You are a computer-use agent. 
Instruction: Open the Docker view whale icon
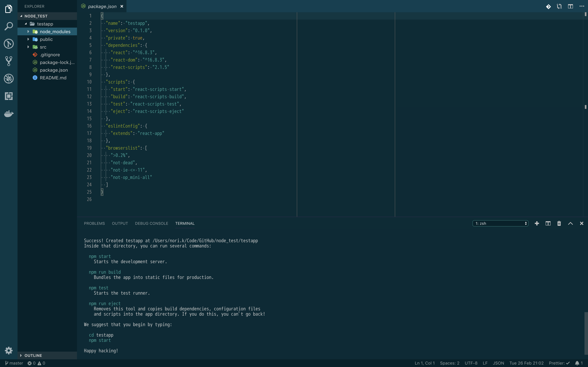click(9, 114)
